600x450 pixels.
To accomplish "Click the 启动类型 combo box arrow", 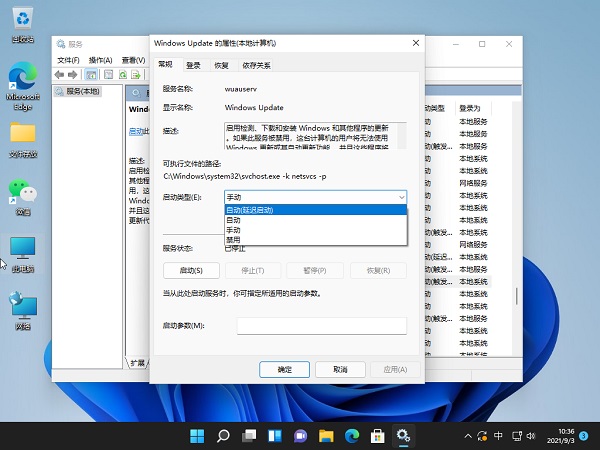I will click(x=400, y=198).
